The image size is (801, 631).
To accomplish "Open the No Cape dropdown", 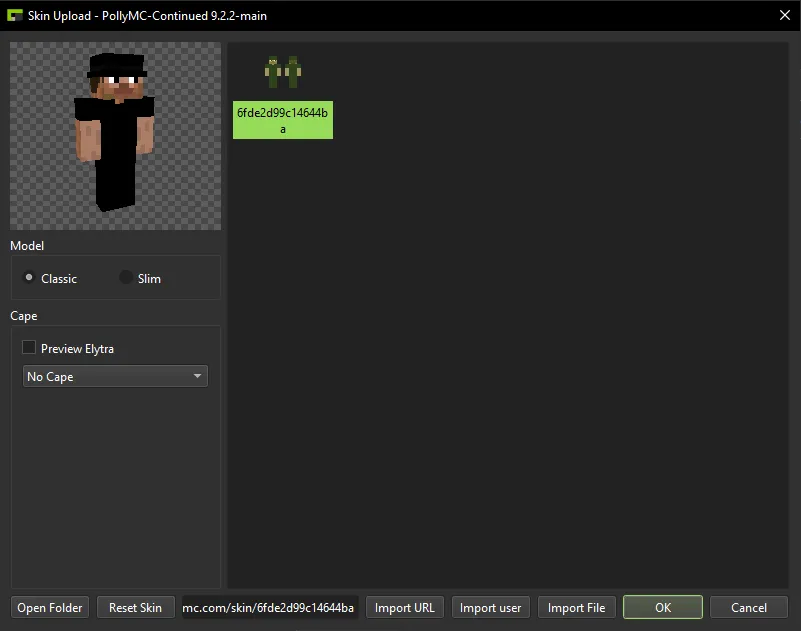I will pyautogui.click(x=115, y=377).
